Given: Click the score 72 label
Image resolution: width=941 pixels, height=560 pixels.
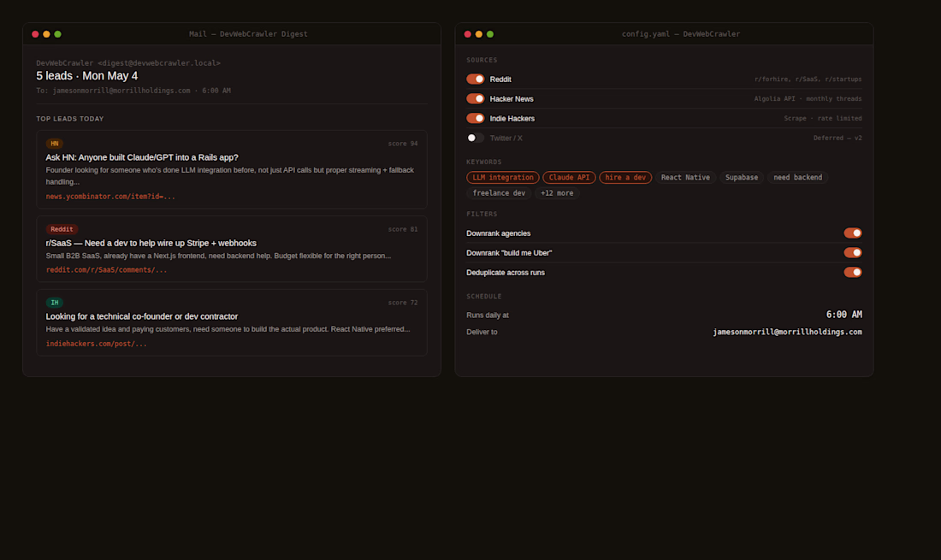Looking at the screenshot, I should (403, 303).
